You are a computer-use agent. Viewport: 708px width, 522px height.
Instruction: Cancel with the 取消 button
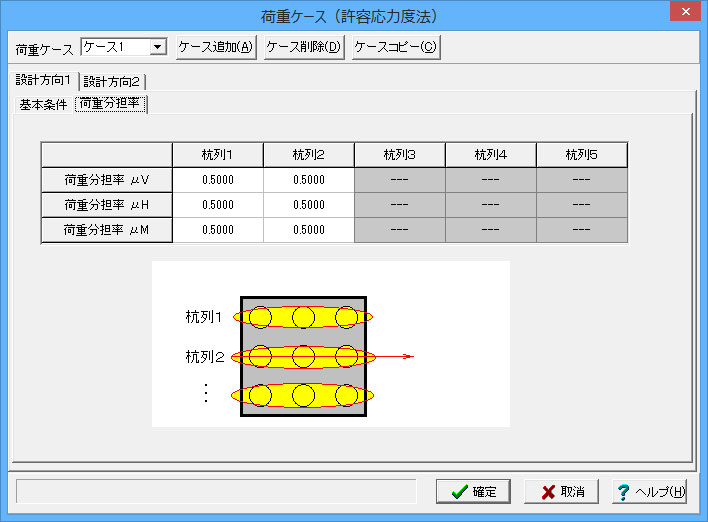561,491
